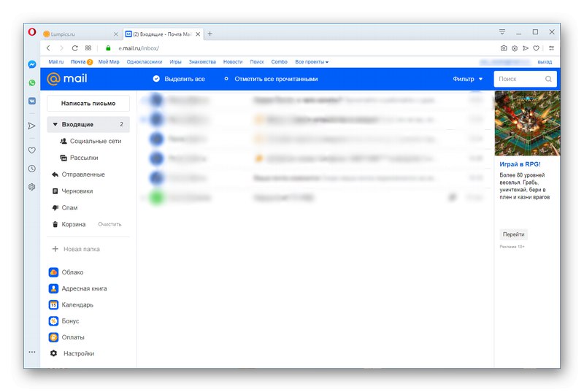Open the Отправленные folder
Viewport: 584px width, 392px height.
tap(78, 174)
